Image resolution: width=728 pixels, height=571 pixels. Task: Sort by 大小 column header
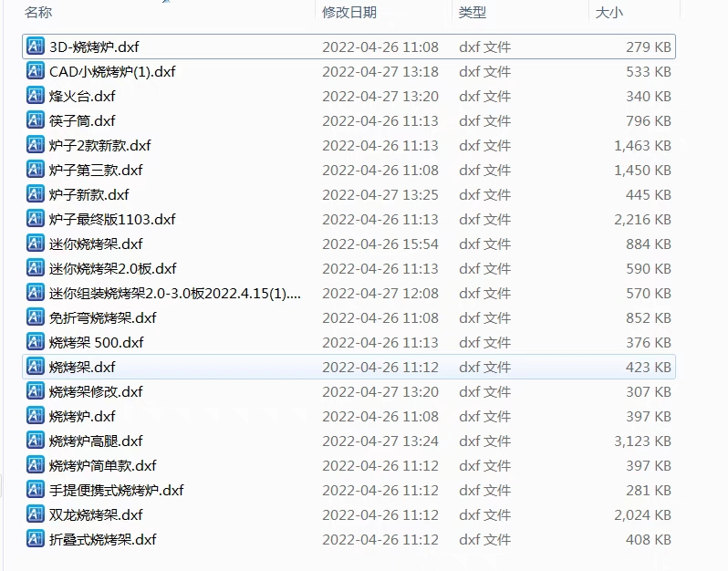click(608, 12)
